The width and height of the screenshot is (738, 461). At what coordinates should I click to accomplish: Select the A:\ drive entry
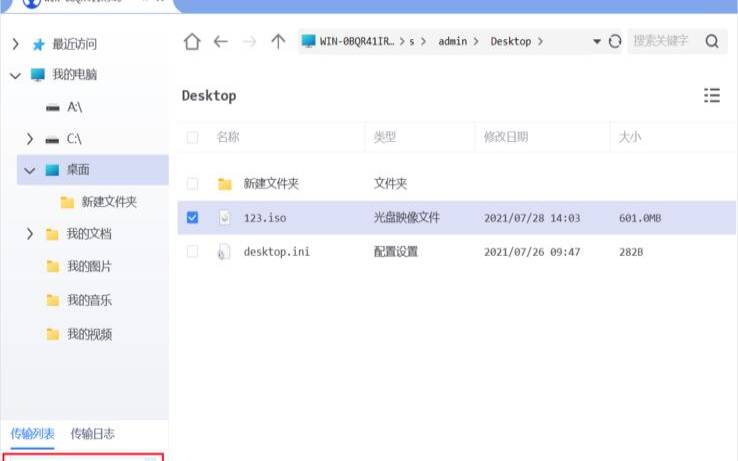tap(74, 107)
